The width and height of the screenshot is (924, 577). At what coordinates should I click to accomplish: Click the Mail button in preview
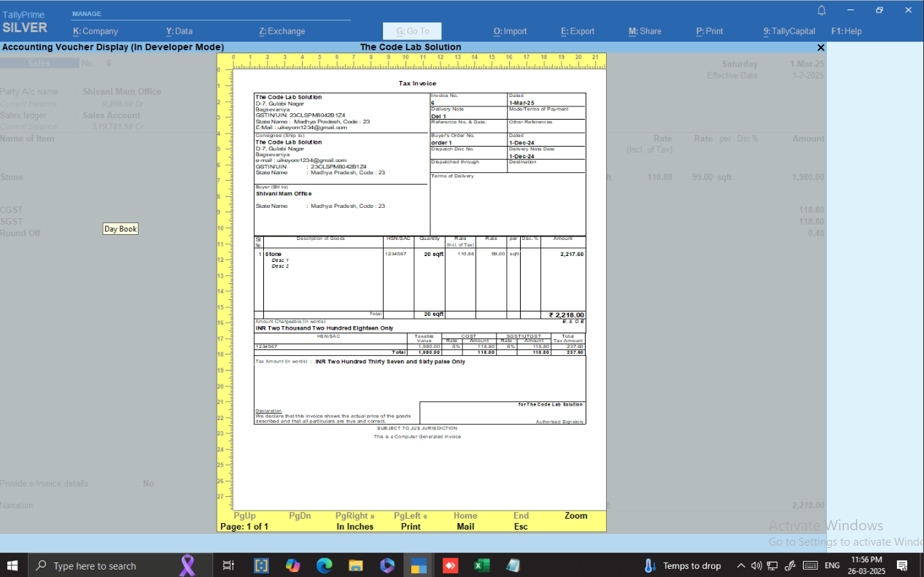[x=465, y=527]
